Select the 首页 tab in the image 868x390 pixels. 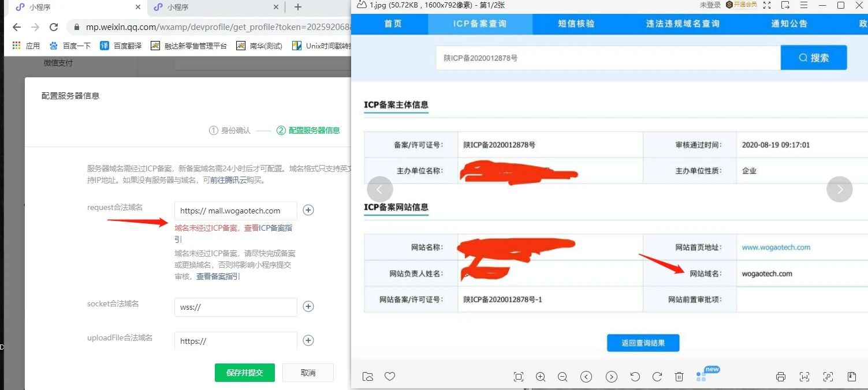pyautogui.click(x=393, y=24)
